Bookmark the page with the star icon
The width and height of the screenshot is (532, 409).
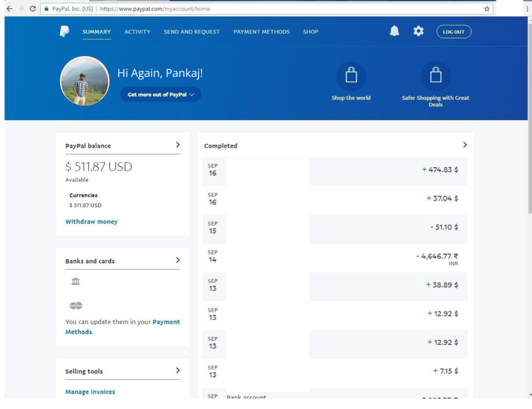pyautogui.click(x=487, y=9)
